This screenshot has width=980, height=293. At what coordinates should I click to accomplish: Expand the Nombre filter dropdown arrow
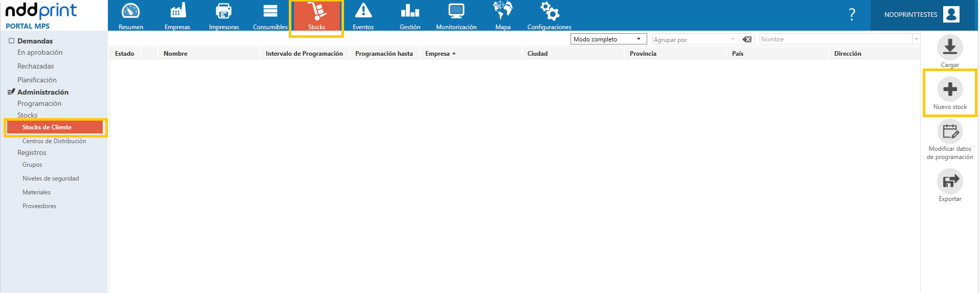916,39
